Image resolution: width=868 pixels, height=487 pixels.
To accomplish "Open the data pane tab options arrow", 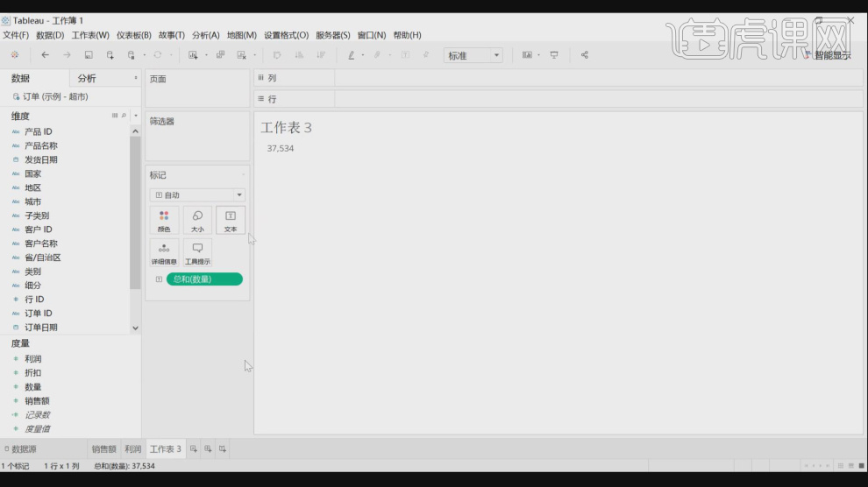I will [x=136, y=78].
